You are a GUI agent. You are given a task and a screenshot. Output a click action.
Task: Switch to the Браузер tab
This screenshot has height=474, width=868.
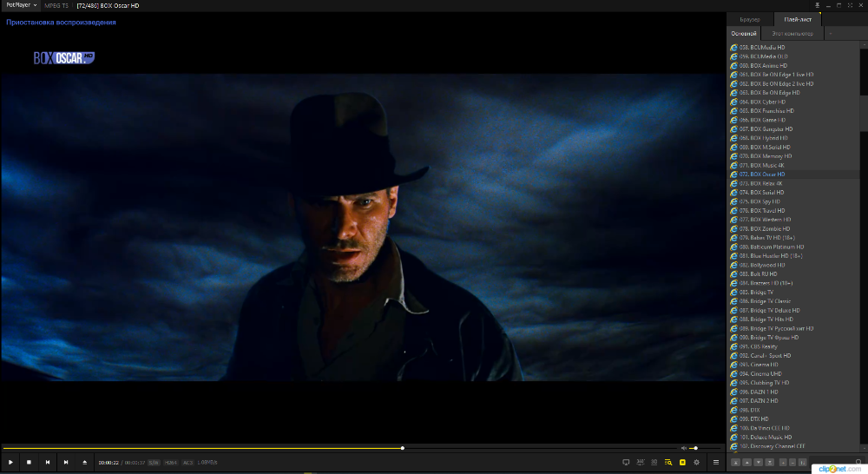point(750,19)
